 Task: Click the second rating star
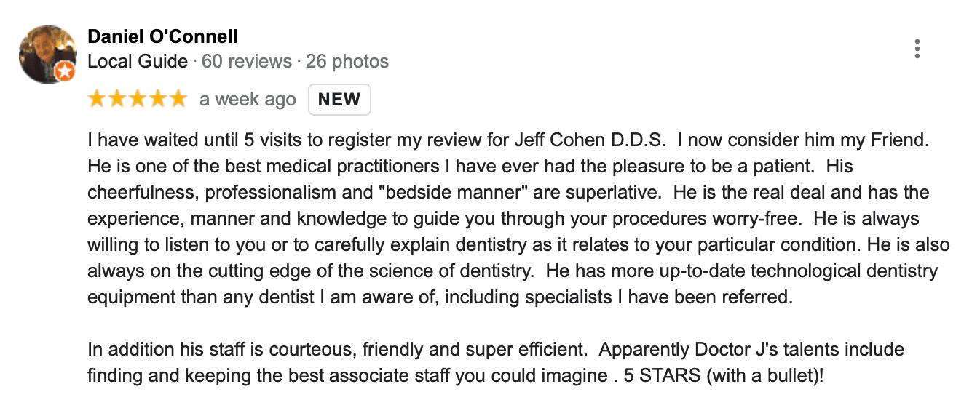pos(117,100)
